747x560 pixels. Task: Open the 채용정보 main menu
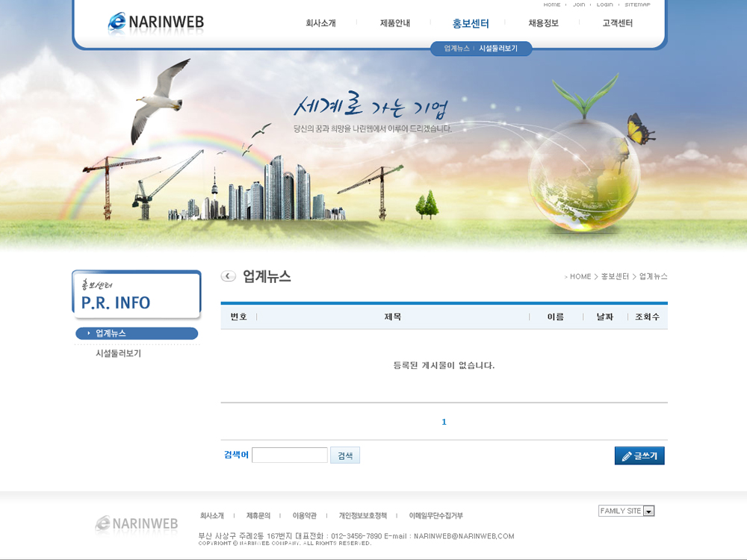point(543,23)
